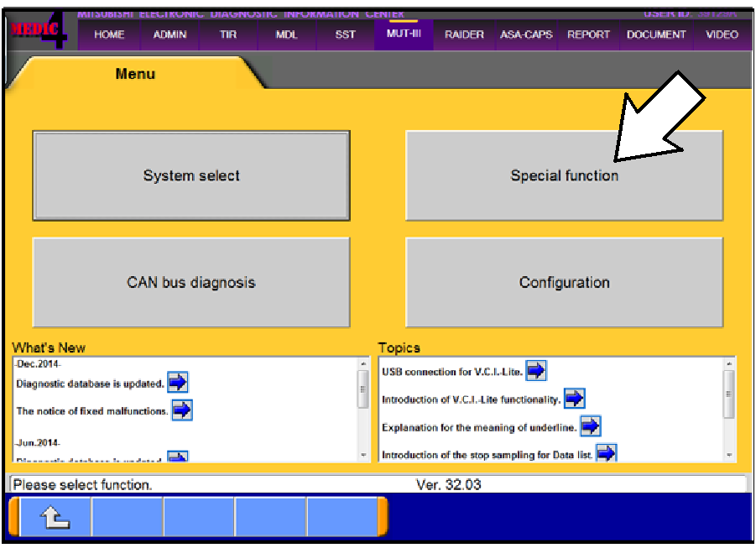The width and height of the screenshot is (756, 548).
Task: Open the Configuration screen
Action: [x=564, y=283]
